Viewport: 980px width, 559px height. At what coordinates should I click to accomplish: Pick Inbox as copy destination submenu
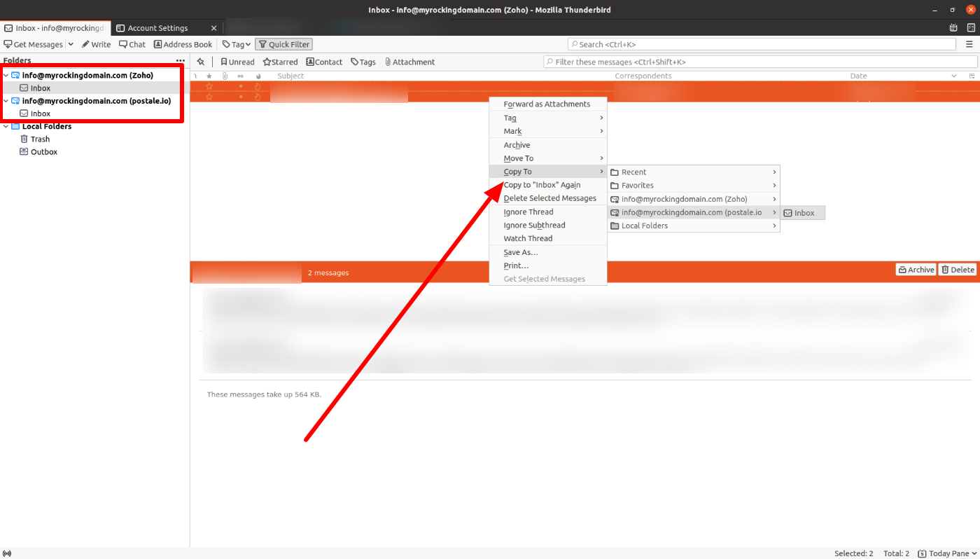(x=803, y=213)
